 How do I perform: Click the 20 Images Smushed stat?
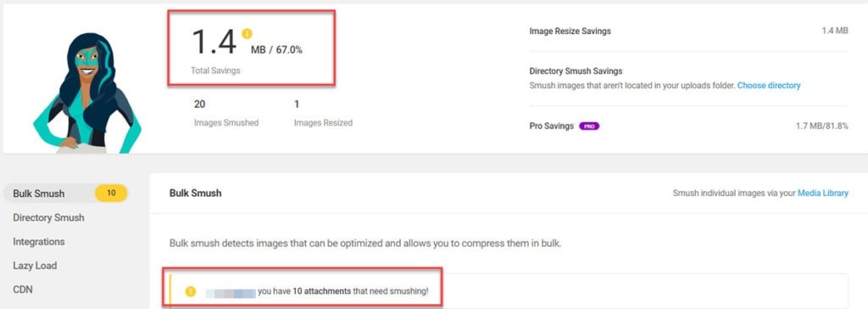[225, 113]
